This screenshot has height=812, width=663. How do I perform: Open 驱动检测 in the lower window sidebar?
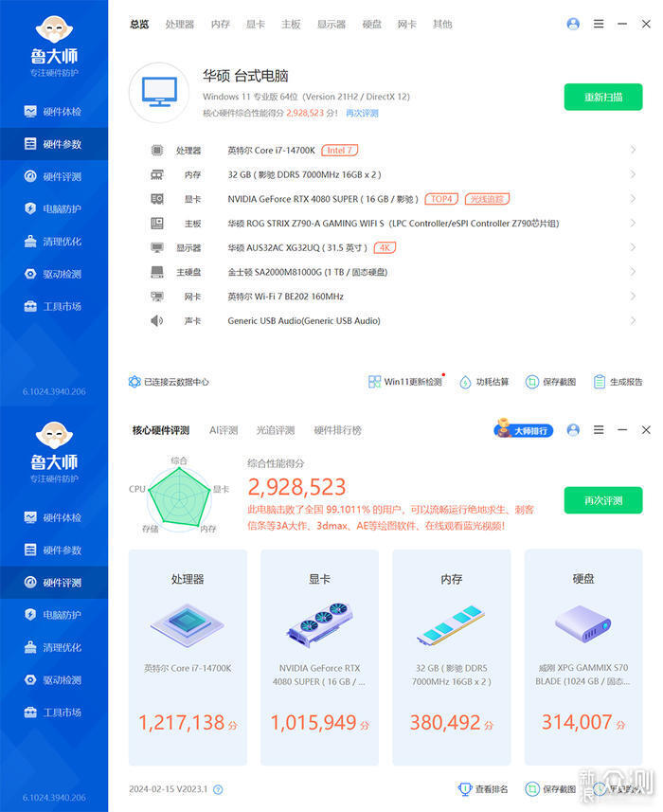click(x=54, y=680)
